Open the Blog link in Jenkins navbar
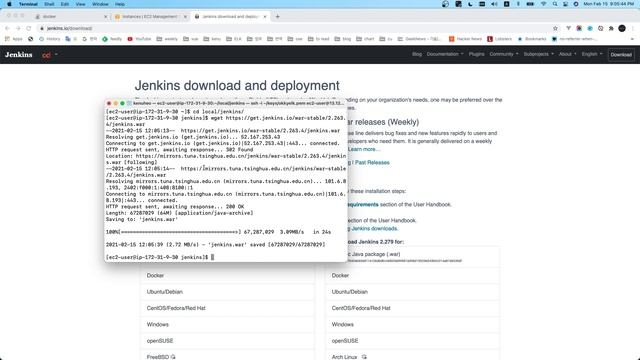 tap(417, 54)
